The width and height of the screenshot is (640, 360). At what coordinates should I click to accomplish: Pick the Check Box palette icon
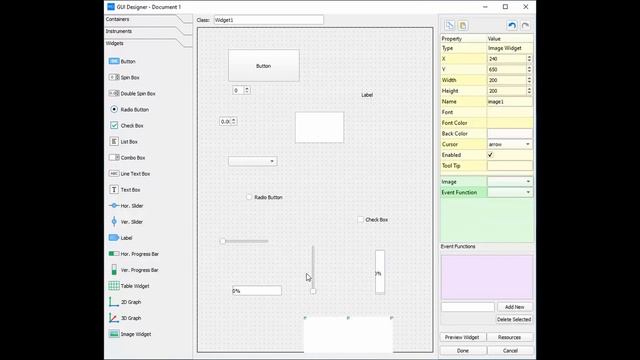tap(114, 125)
